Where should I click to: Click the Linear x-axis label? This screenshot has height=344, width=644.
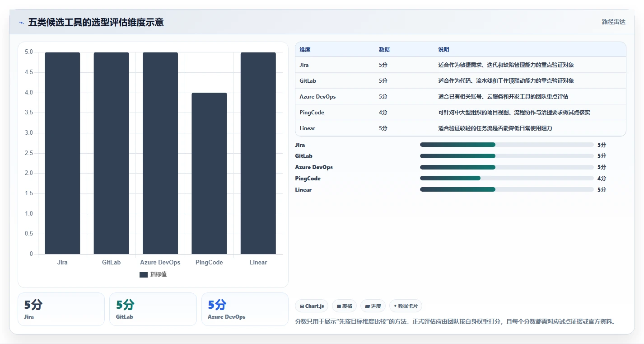pos(258,262)
